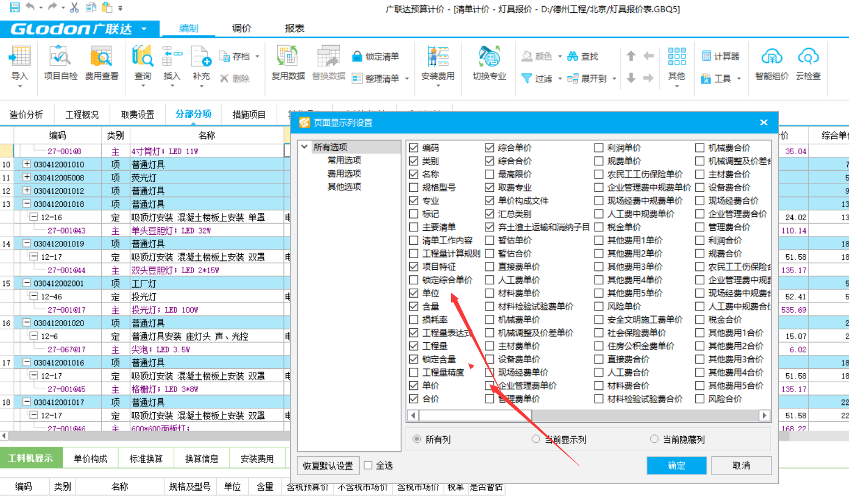The image size is (849, 504).
Task: Collapse the 所有选项 tree node
Action: (305, 147)
